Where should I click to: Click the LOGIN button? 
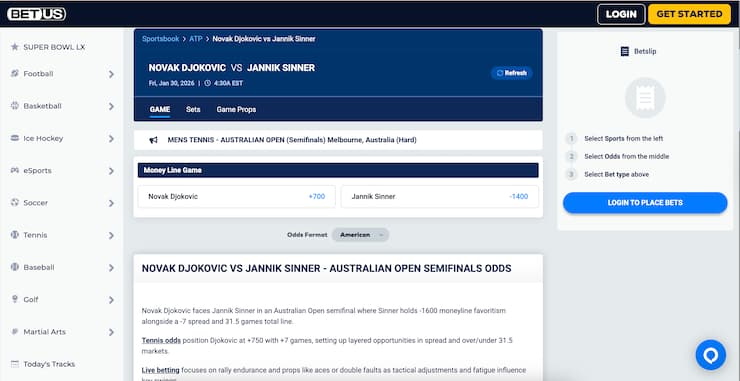point(621,14)
